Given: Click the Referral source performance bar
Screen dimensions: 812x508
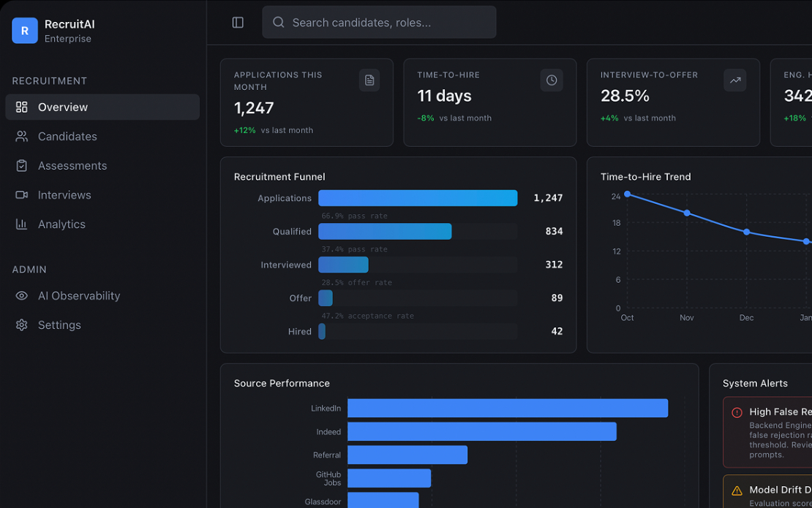Looking at the screenshot, I should pyautogui.click(x=407, y=455).
